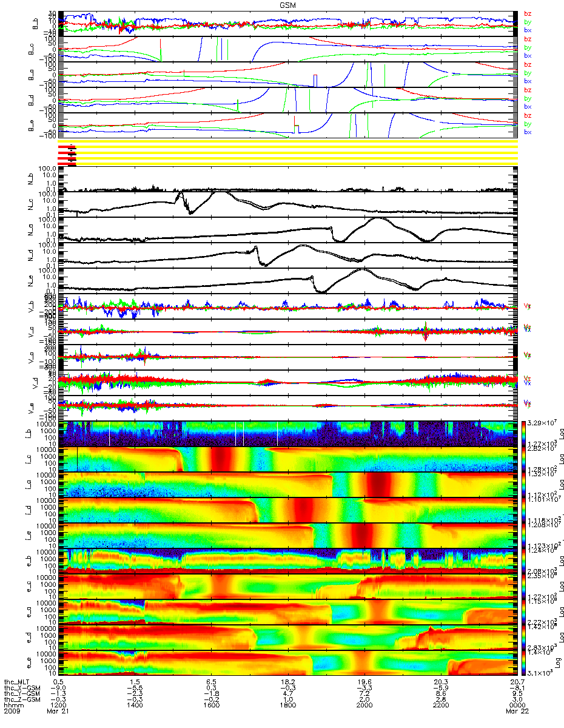Click the N_c density axis label
The height and width of the screenshot is (728, 564).
point(31,205)
